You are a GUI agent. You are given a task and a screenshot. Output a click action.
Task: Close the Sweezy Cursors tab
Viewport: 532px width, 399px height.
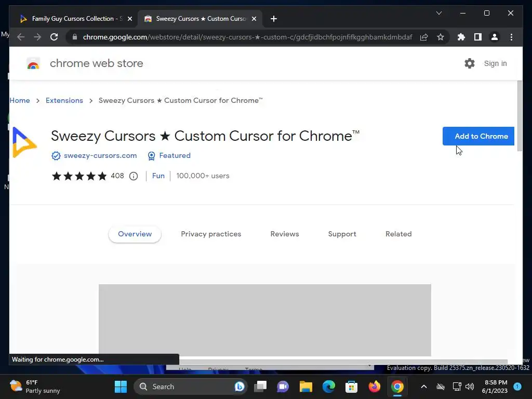(254, 19)
